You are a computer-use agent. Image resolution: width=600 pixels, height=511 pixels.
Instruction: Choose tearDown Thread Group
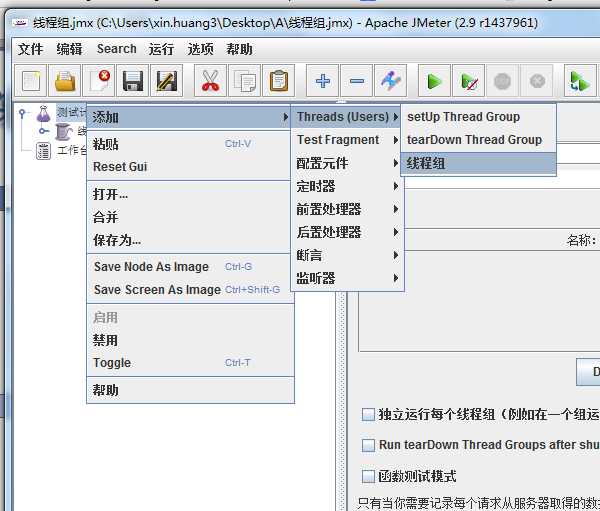coord(478,140)
